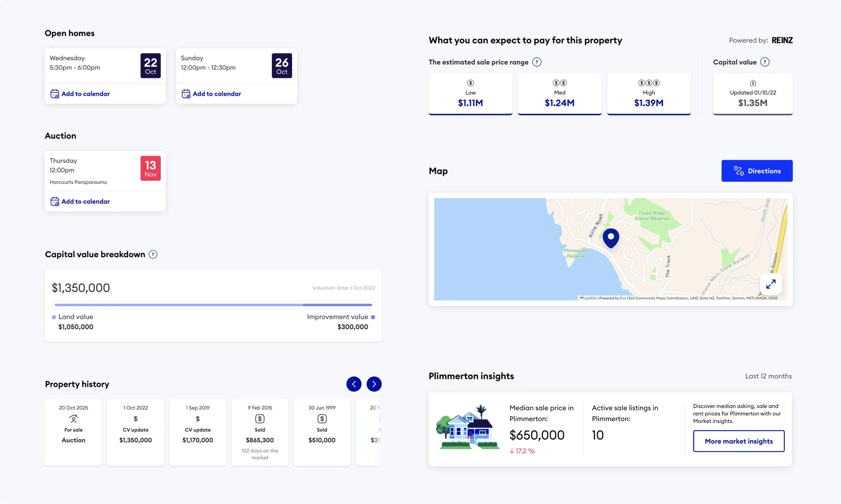
Task: Select the High price estimate card
Action: pos(648,94)
